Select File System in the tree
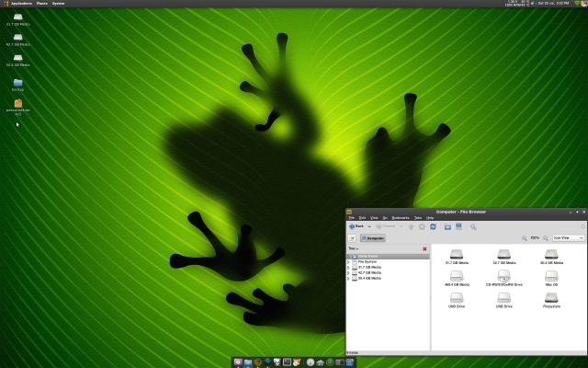 367,261
